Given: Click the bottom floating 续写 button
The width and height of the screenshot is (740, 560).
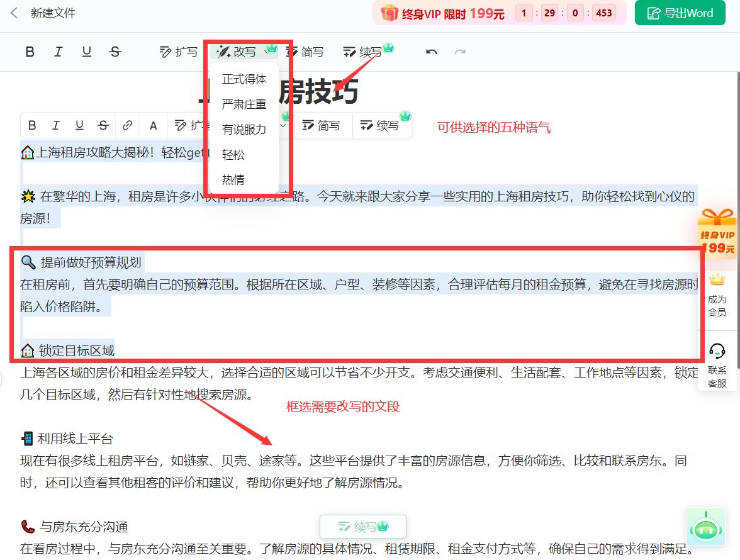Looking at the screenshot, I should click(363, 527).
